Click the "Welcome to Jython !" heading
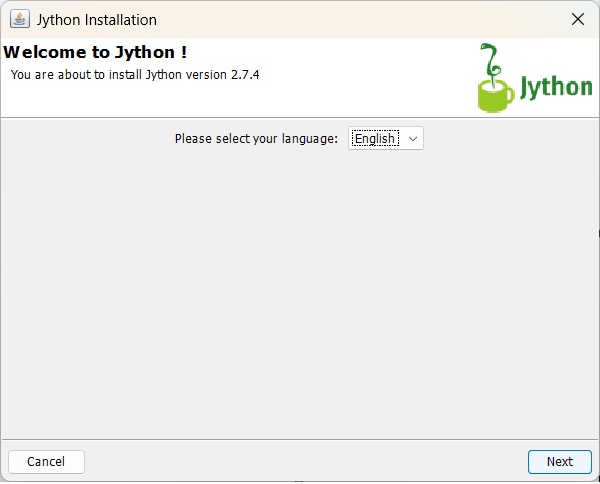The width and height of the screenshot is (600, 484). tap(96, 52)
